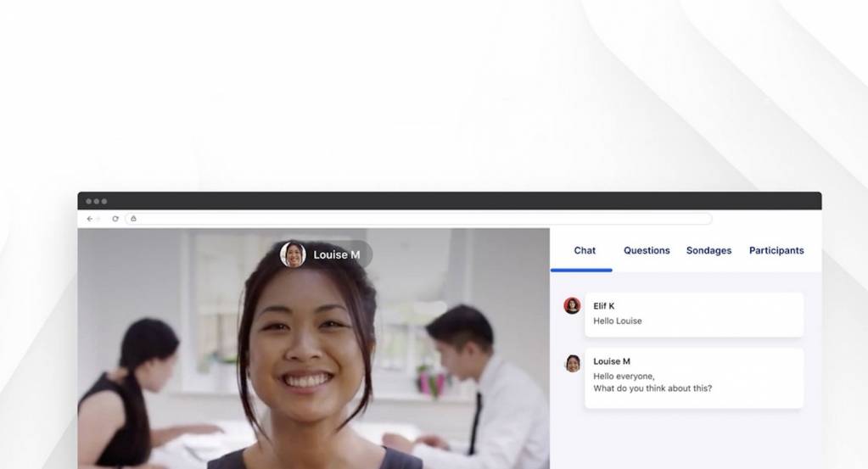Click the browser forward arrow
This screenshot has height=469, width=868.
click(x=99, y=219)
